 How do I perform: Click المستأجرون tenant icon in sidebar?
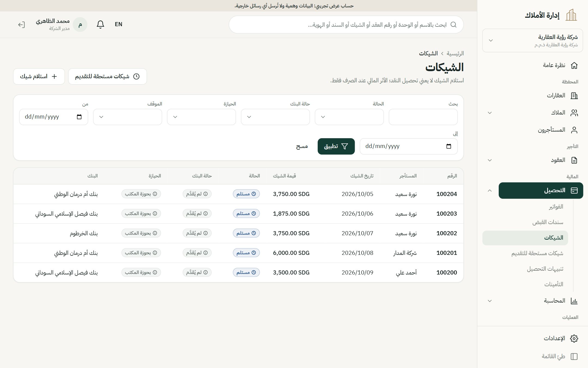574,130
